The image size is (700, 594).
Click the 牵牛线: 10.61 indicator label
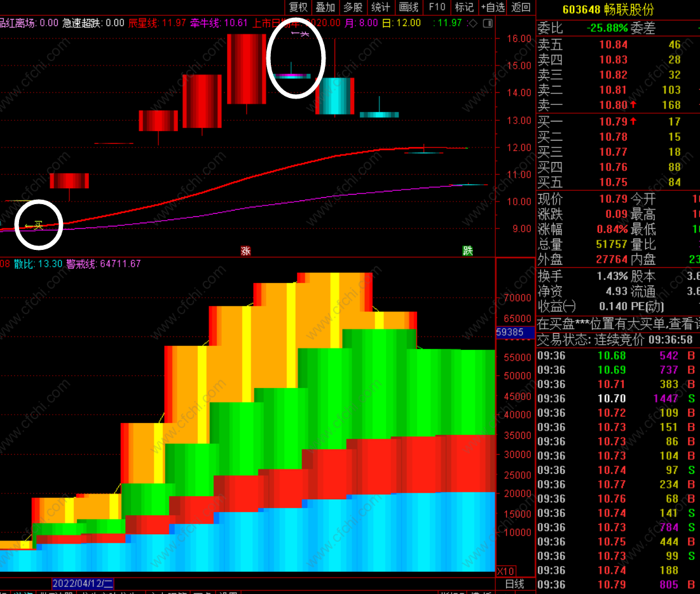219,23
